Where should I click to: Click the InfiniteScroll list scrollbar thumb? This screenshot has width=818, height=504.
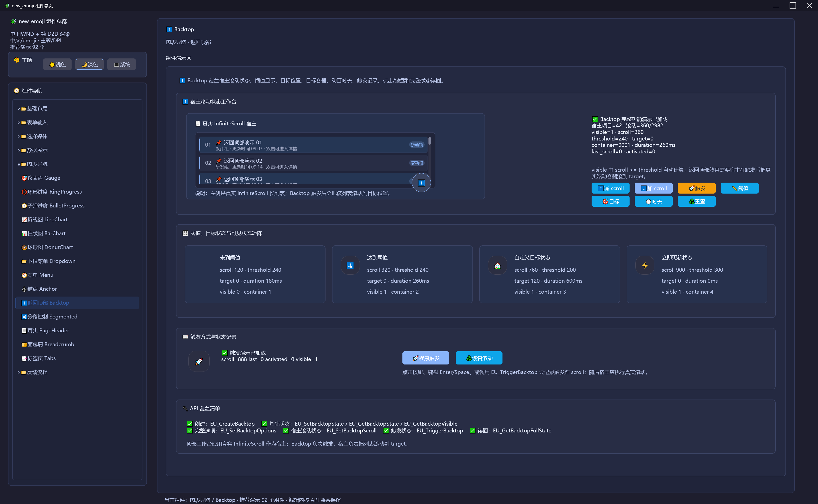tap(429, 141)
